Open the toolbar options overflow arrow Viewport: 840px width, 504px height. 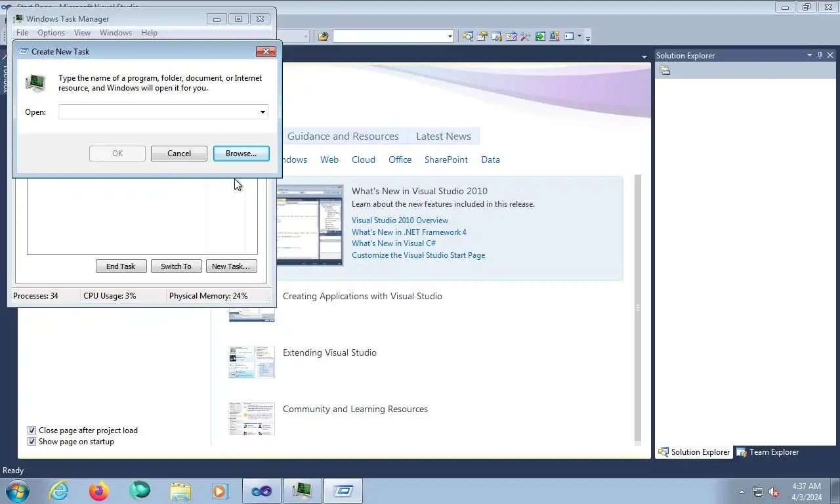(x=588, y=37)
